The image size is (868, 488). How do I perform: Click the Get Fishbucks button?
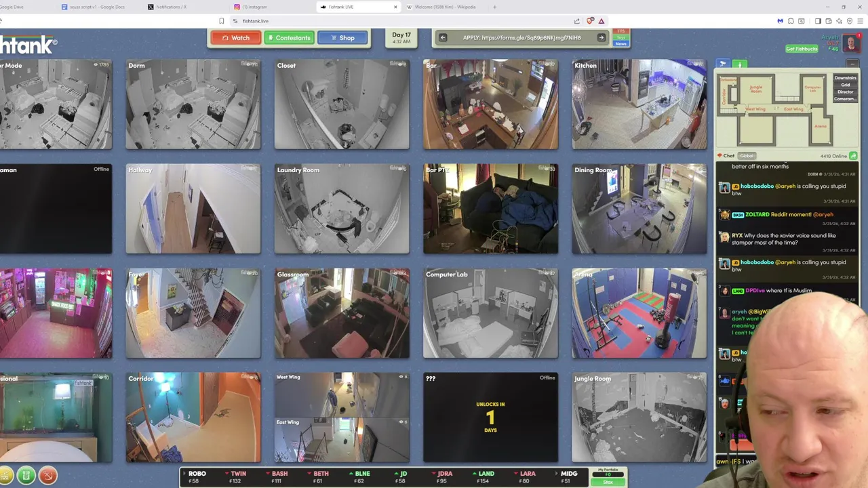pyautogui.click(x=802, y=49)
